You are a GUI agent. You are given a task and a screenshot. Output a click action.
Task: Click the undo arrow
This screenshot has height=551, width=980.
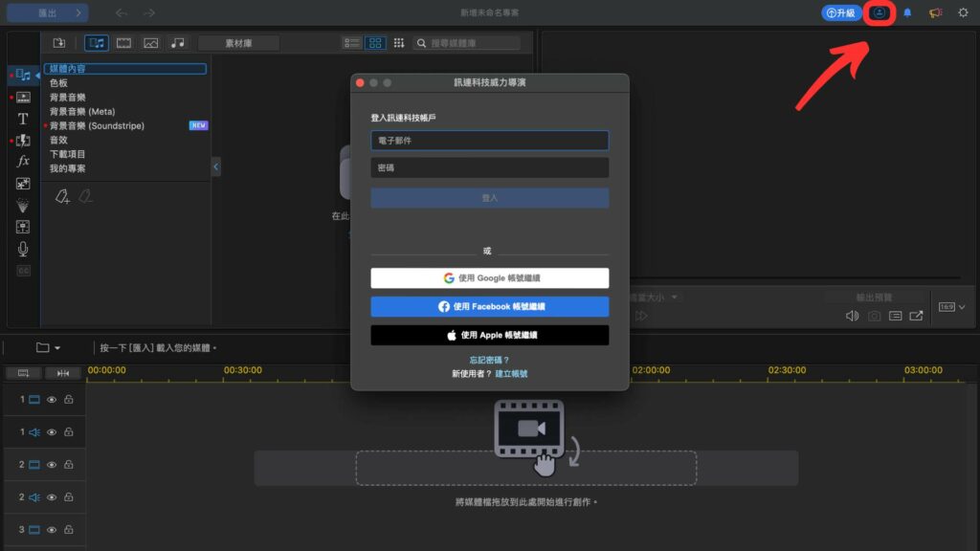click(x=122, y=13)
